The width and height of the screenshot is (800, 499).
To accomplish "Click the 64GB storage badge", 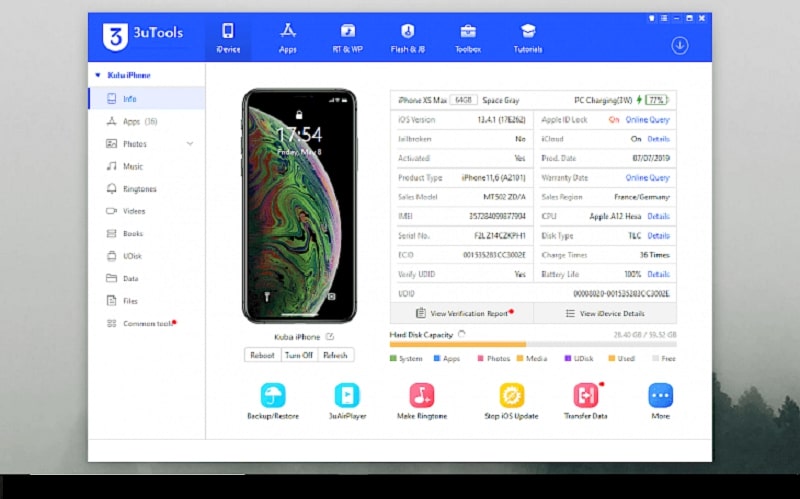I will pos(463,100).
